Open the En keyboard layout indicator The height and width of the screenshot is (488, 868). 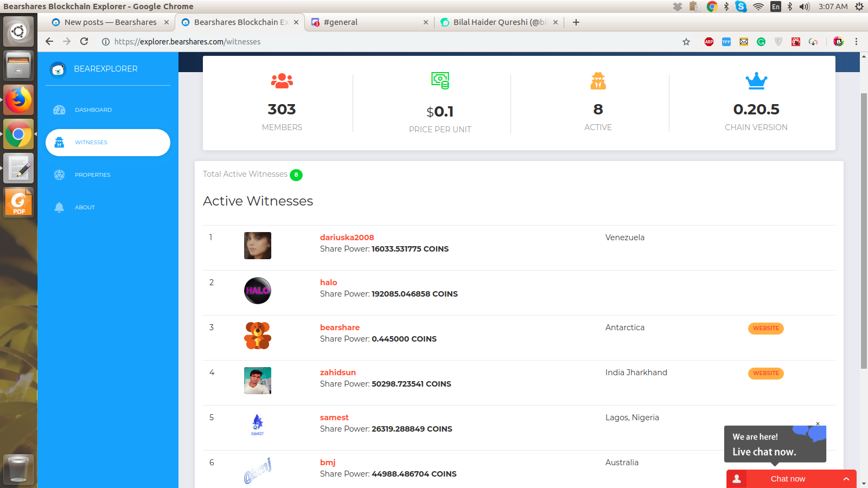776,7
